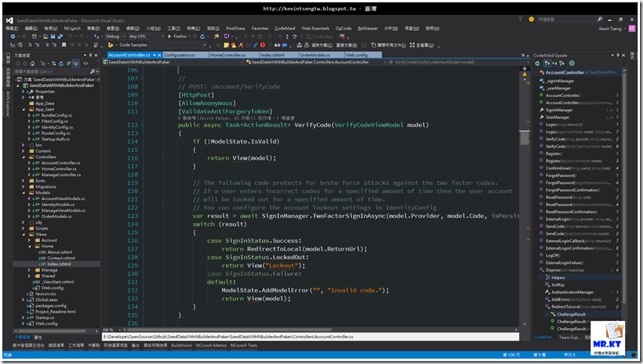Select LogOff() in CodeMaid Spade list
This screenshot has width=643, height=364.
coord(553,256)
